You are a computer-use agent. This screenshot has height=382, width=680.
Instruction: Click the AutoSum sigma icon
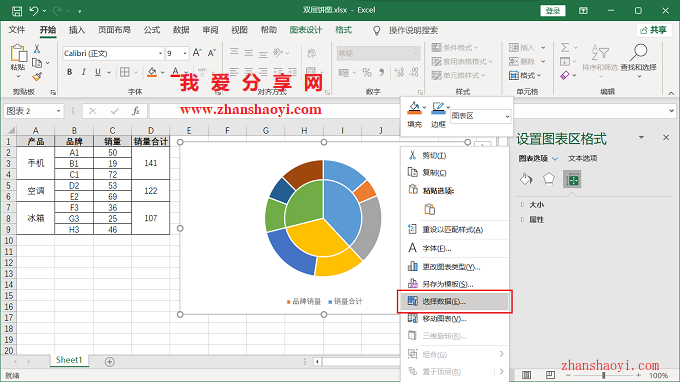565,47
